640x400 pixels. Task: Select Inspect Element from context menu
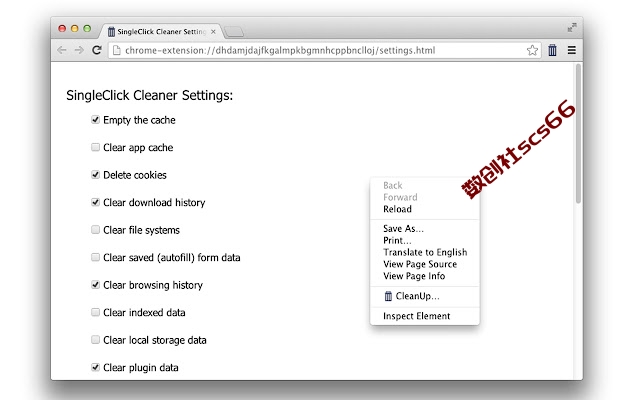[x=424, y=316]
